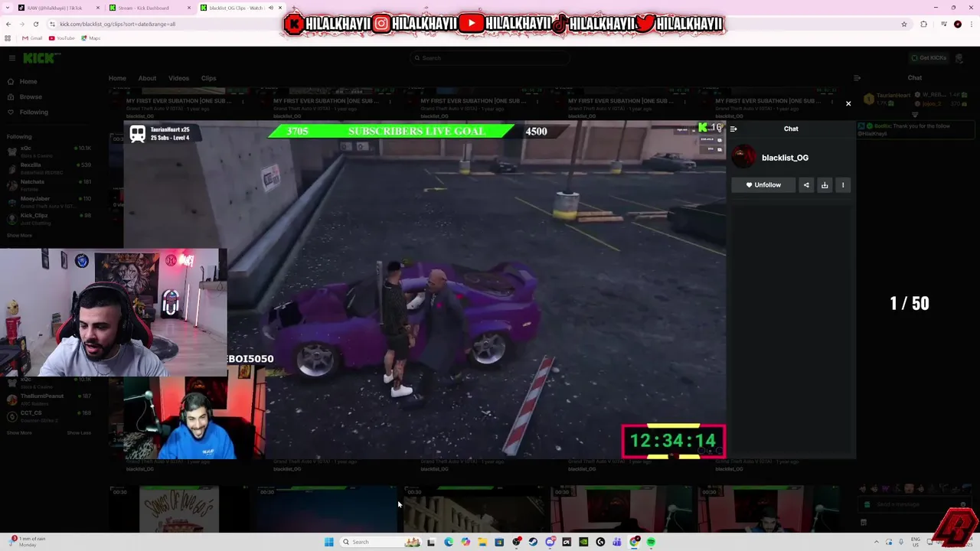This screenshot has height=551, width=980.
Task: Open the clip thumbnail labeled Songs of Love
Action: (x=179, y=508)
